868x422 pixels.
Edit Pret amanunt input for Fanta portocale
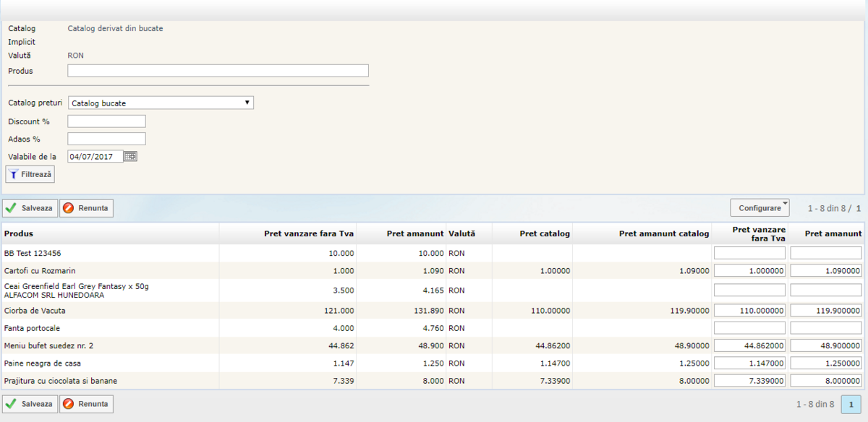(x=826, y=328)
